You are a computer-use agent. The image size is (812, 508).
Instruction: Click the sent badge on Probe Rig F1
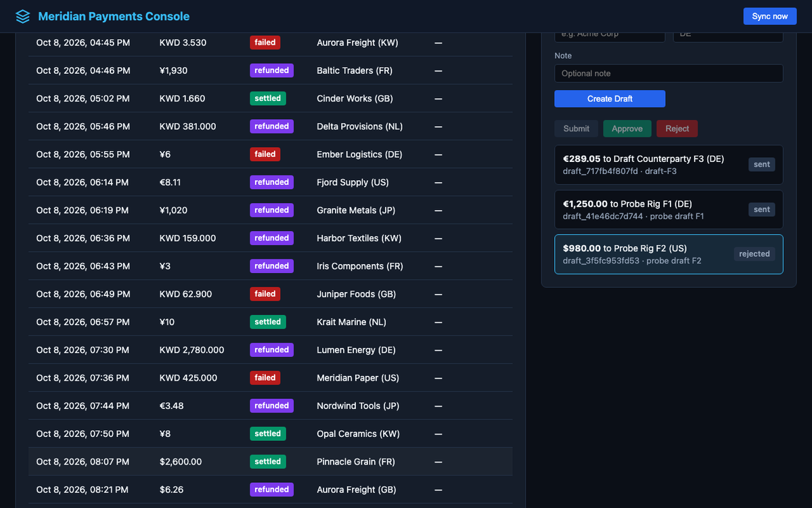(x=762, y=209)
